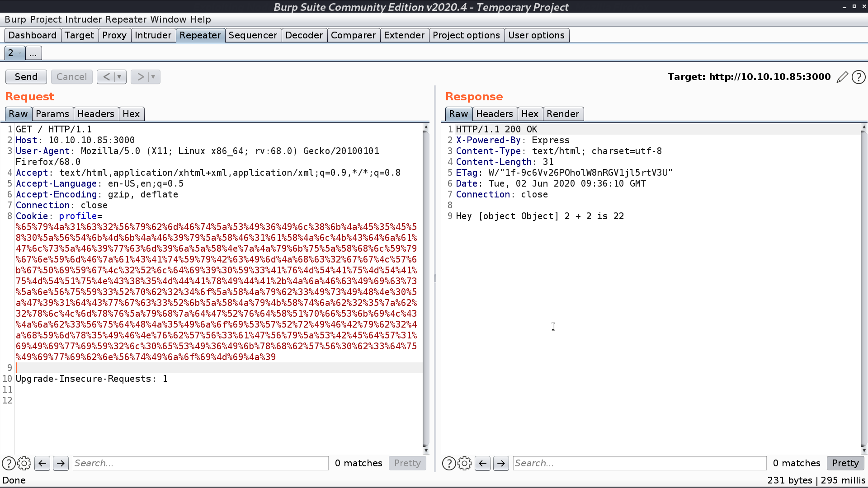The width and height of the screenshot is (868, 488).
Task: Switch request view to Headers
Action: [96, 114]
